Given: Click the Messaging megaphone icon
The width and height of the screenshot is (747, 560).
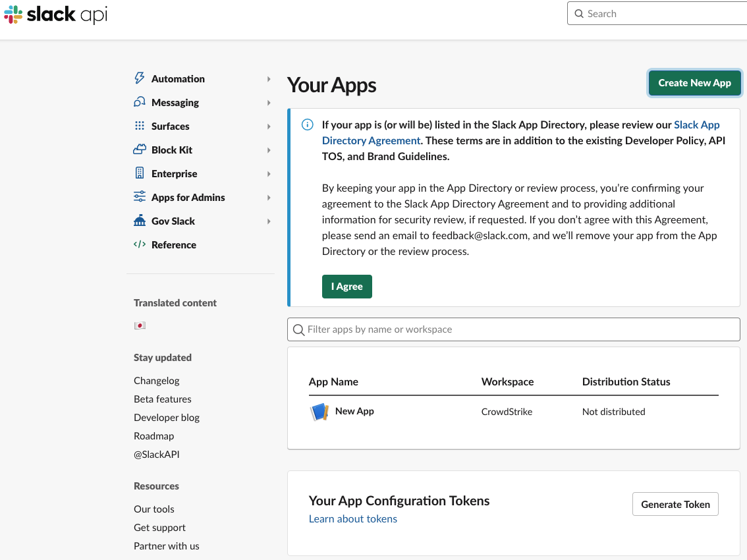Looking at the screenshot, I should [140, 102].
